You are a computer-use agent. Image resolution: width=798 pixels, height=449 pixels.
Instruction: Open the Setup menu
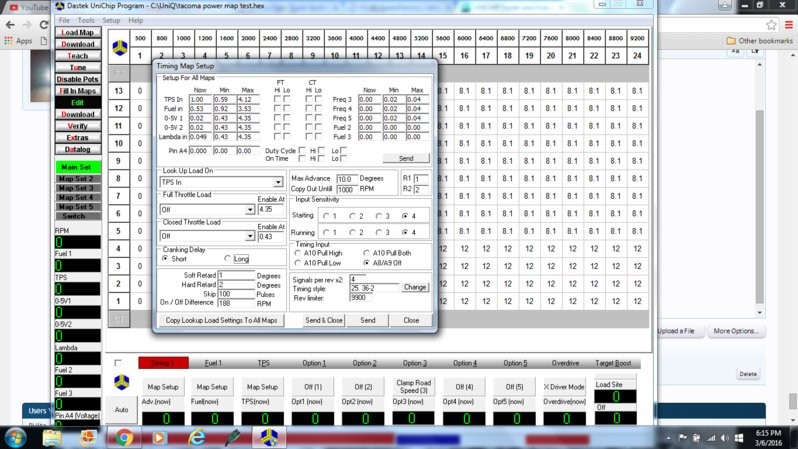111,20
